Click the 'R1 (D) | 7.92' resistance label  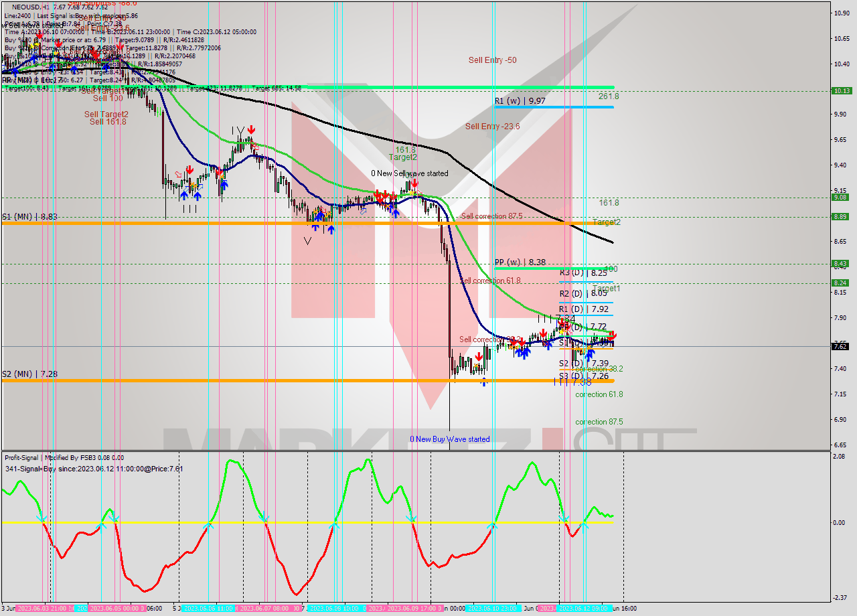click(583, 309)
